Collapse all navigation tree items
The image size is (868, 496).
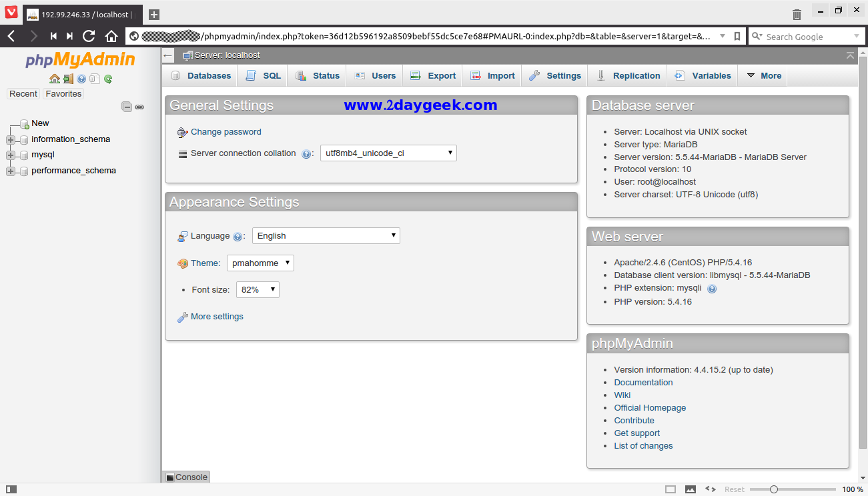click(127, 107)
